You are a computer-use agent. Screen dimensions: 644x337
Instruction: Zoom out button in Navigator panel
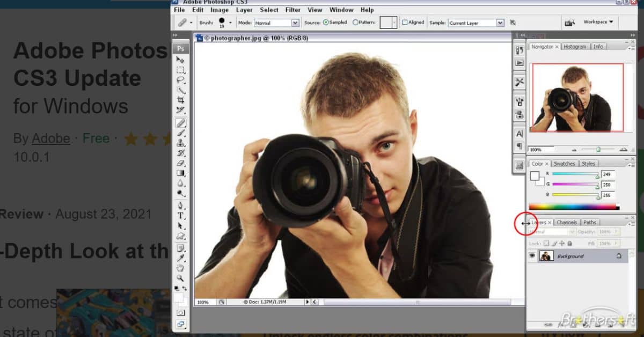[574, 150]
